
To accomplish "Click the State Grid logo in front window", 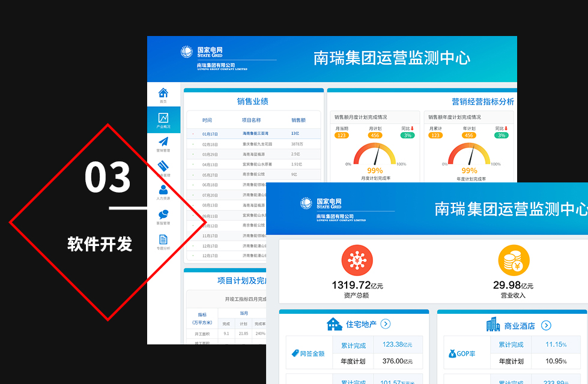I will (306, 203).
